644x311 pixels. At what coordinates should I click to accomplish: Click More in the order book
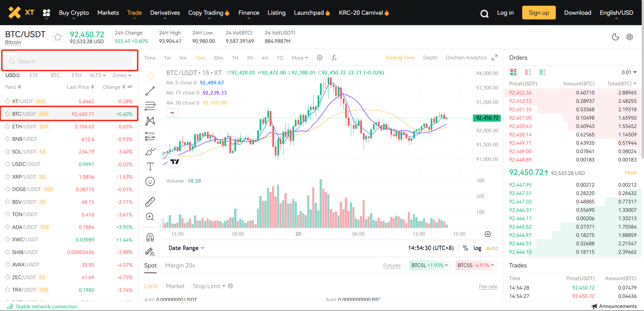point(631,173)
